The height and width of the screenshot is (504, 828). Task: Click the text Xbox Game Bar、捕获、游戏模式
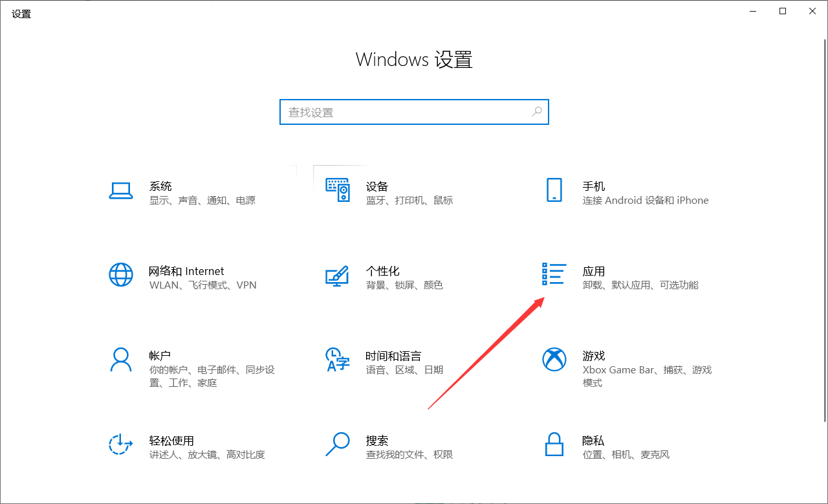click(x=647, y=377)
